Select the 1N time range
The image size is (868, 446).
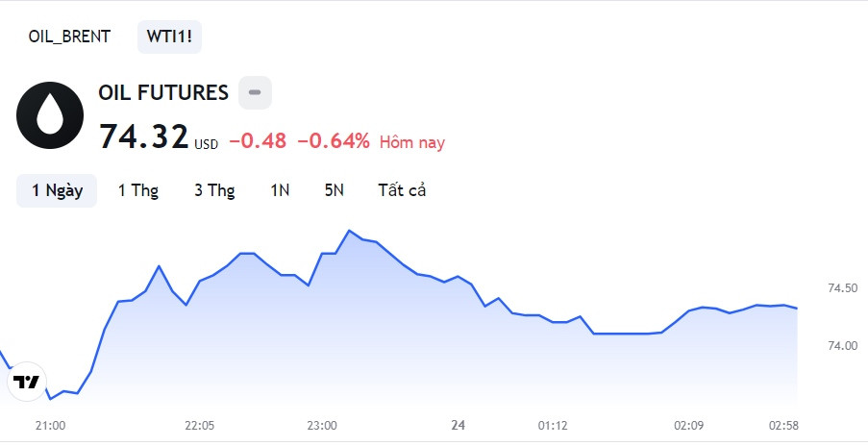coord(280,190)
